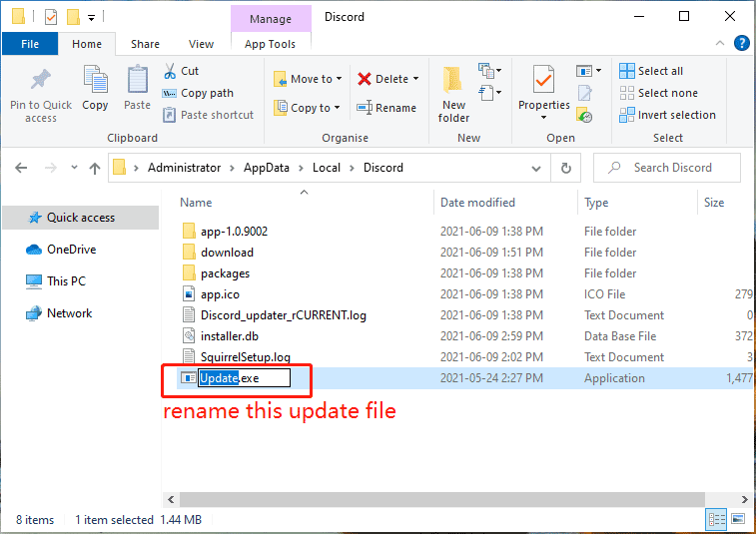This screenshot has width=756, height=534.
Task: Open the Easy access dropdown
Action: [490, 93]
